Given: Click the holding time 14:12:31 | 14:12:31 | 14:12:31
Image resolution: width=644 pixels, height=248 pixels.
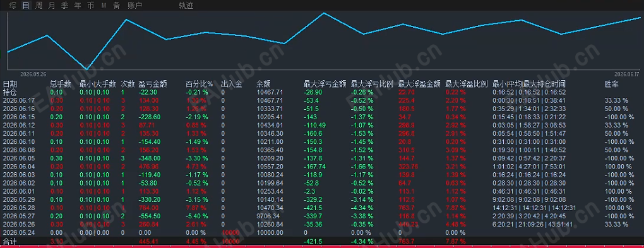Looking at the screenshot, I should [x=534, y=208].
